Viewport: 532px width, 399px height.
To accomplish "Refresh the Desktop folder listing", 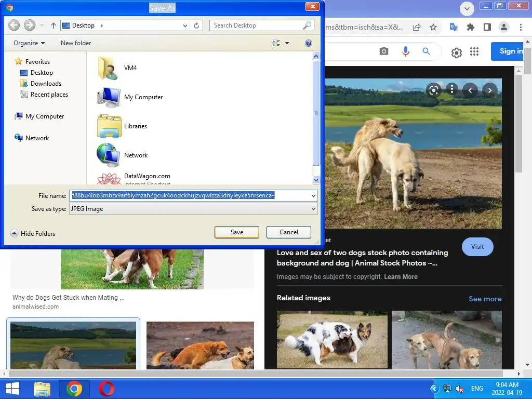I will pos(196,25).
